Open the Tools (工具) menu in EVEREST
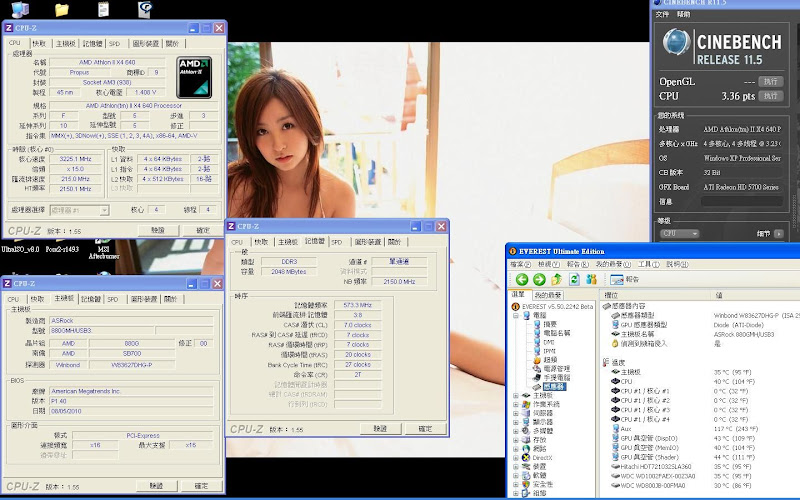This screenshot has width=800, height=500. 648,264
